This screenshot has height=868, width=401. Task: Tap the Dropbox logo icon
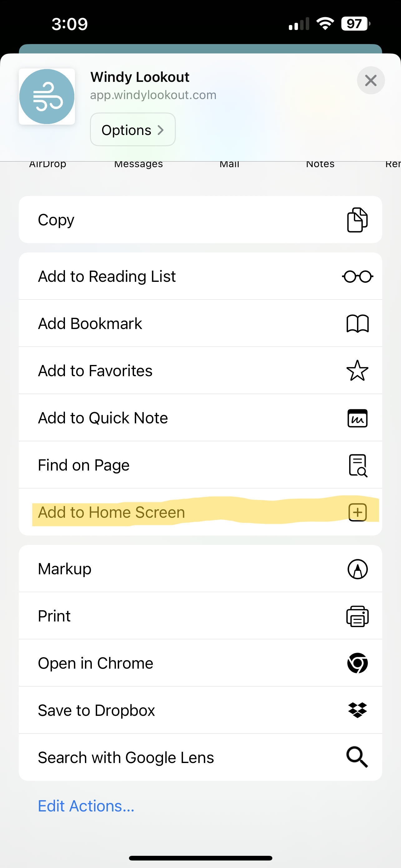coord(357,710)
